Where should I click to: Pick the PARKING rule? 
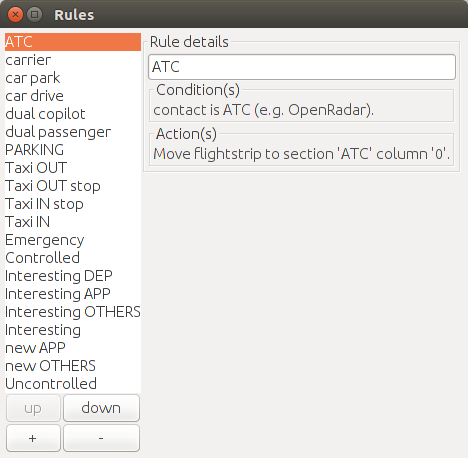pos(73,150)
